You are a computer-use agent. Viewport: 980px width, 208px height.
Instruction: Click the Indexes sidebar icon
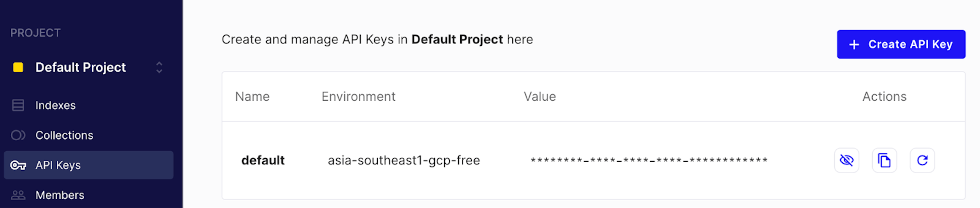[x=18, y=105]
